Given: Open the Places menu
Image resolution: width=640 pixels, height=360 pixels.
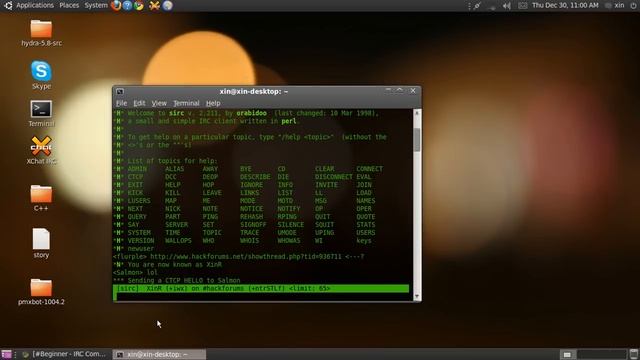Looking at the screenshot, I should [x=69, y=5].
